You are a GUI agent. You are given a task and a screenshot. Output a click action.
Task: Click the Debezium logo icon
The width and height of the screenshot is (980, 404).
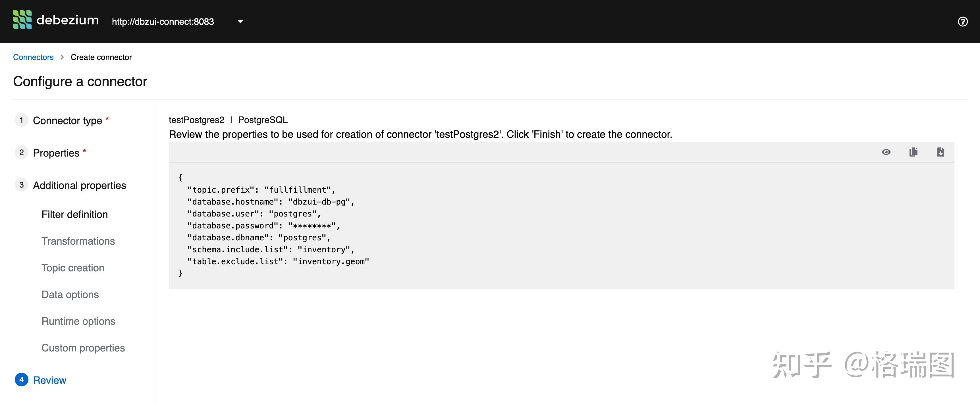coord(22,20)
